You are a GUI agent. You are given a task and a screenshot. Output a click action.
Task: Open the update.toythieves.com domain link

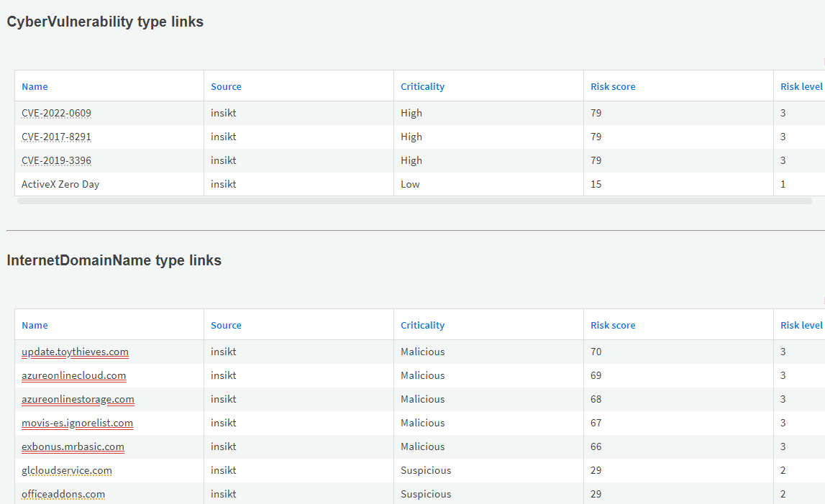[75, 352]
